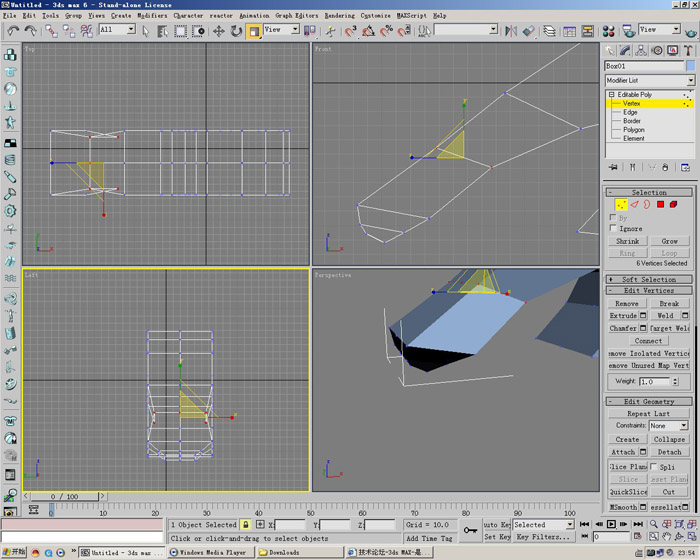Click the Pin Stack icon
Viewport: 700px width, 560px height.
(x=613, y=166)
